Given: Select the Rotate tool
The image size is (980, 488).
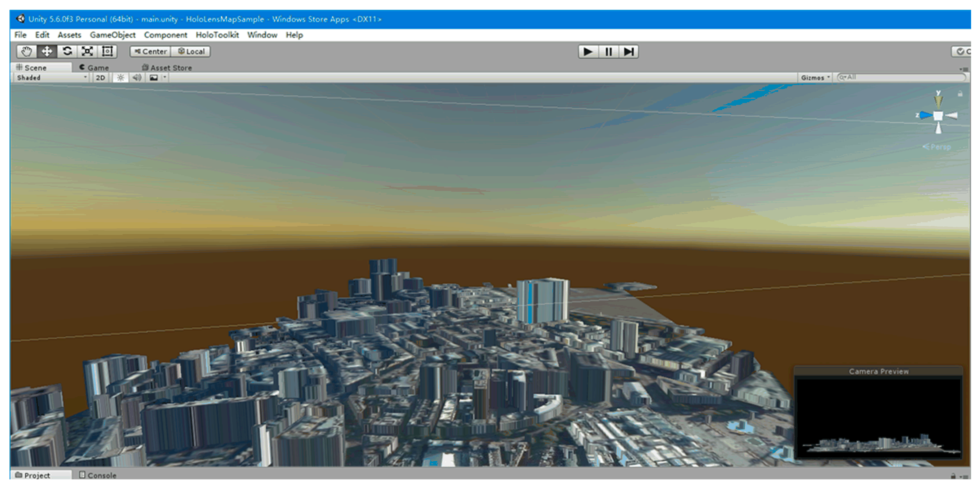Looking at the screenshot, I should point(67,51).
